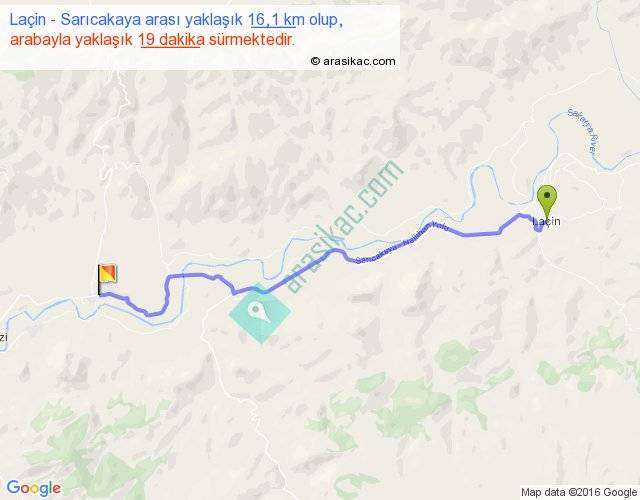Click the Sarıcakaya road name on route
Viewport: 640px width, 500px height.
[x=379, y=253]
